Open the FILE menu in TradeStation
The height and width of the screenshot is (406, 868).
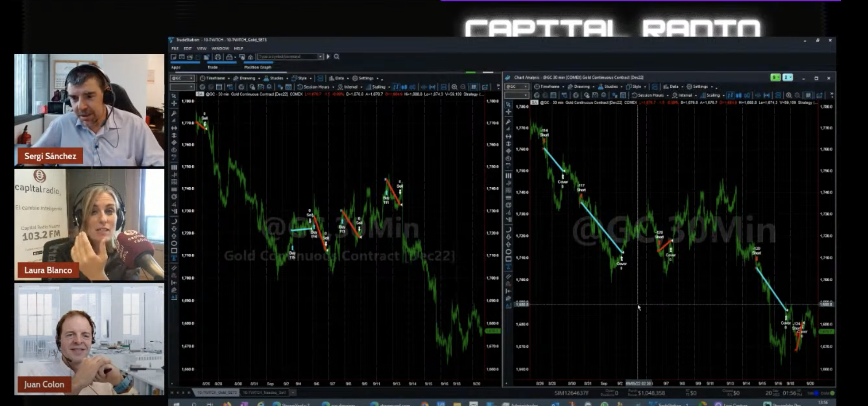175,49
